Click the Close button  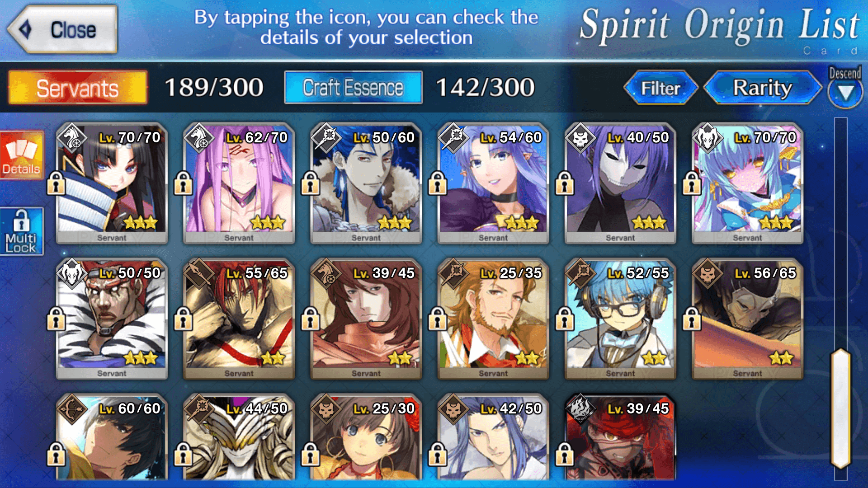(x=62, y=30)
